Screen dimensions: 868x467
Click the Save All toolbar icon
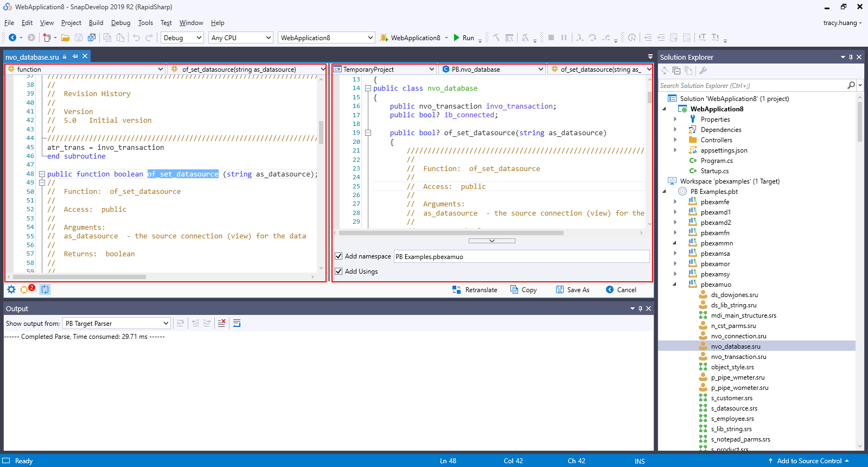(x=92, y=37)
